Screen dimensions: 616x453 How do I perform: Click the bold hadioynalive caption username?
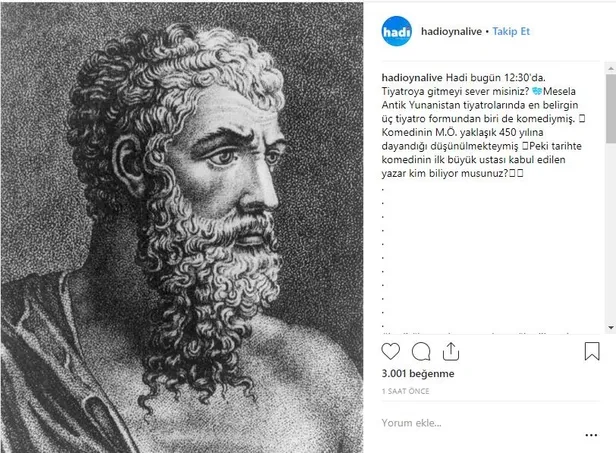[413, 76]
